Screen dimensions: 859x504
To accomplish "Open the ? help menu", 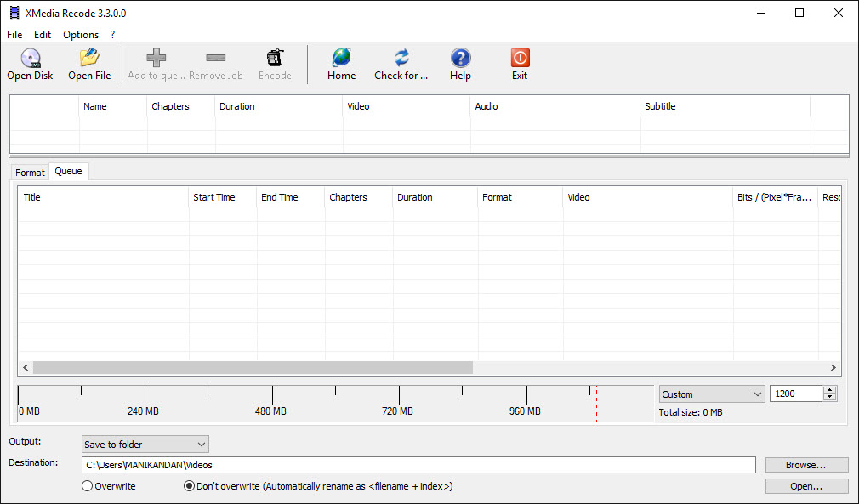I will pos(112,35).
